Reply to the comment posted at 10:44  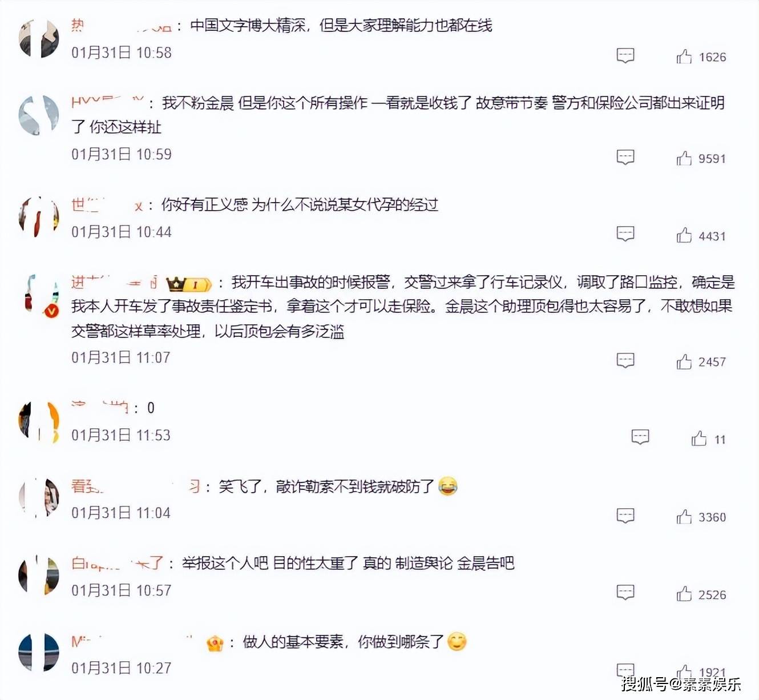(625, 234)
